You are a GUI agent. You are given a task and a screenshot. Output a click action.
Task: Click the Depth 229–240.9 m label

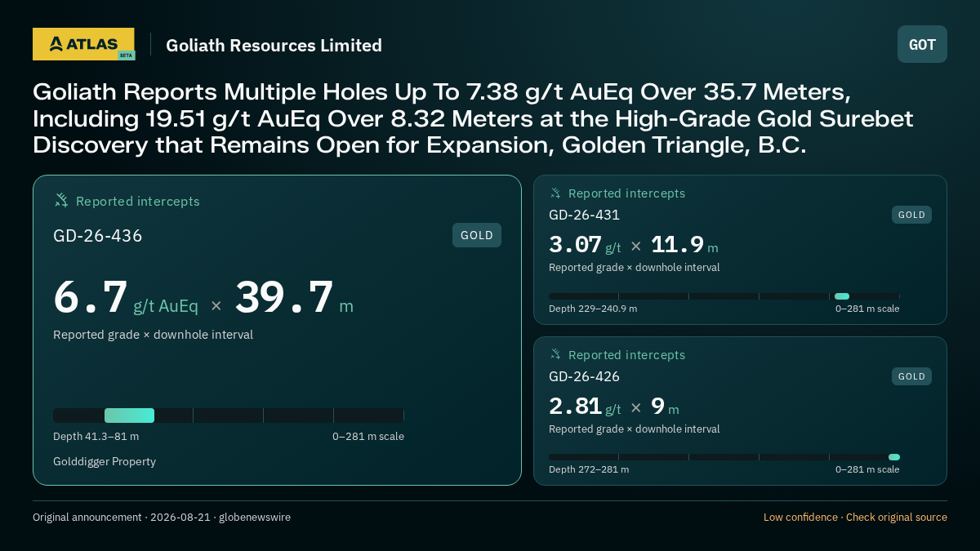click(593, 309)
